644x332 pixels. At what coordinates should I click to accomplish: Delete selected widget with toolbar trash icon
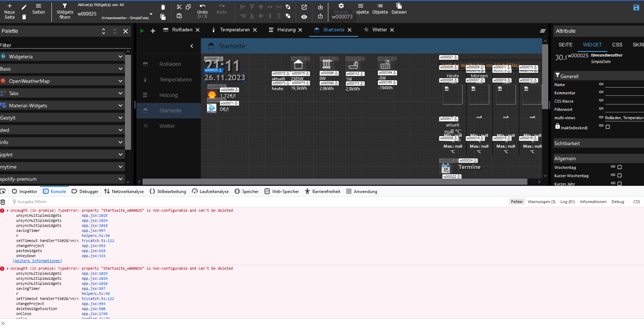(x=163, y=7)
